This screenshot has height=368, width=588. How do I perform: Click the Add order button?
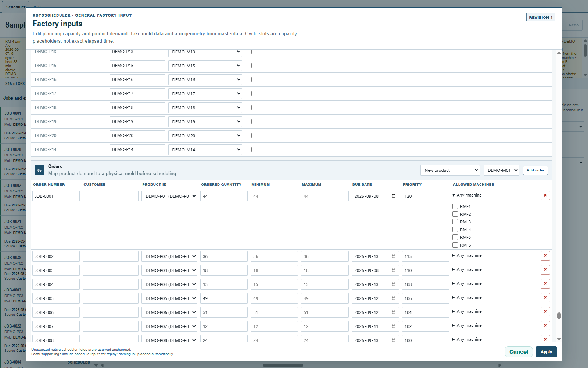click(x=535, y=170)
